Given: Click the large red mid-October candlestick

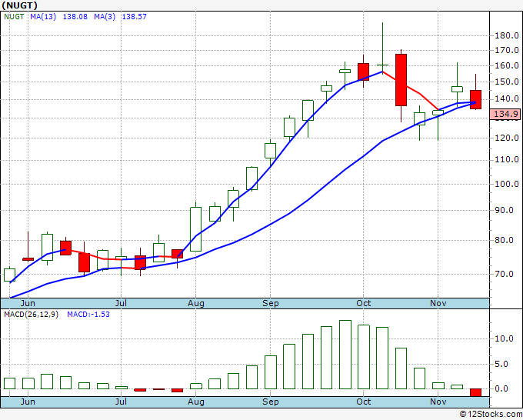Looking at the screenshot, I should tap(401, 80).
